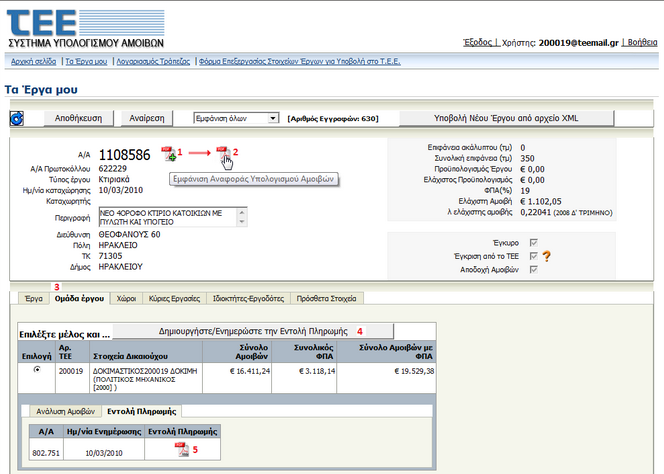Click the refresh icon left of Αποθήκευση
The width and height of the screenshot is (664, 474).
click(x=17, y=119)
